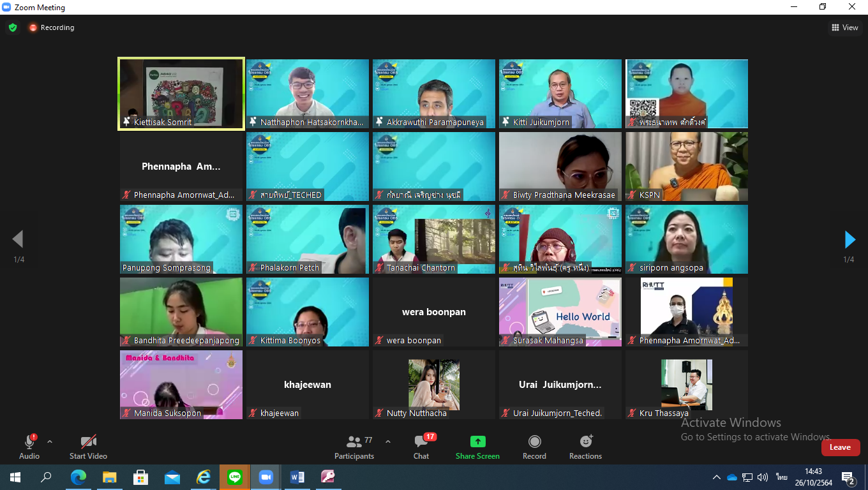Open Microsoft Edge from taskbar
Viewport: 868px width, 490px height.
pos(79,477)
